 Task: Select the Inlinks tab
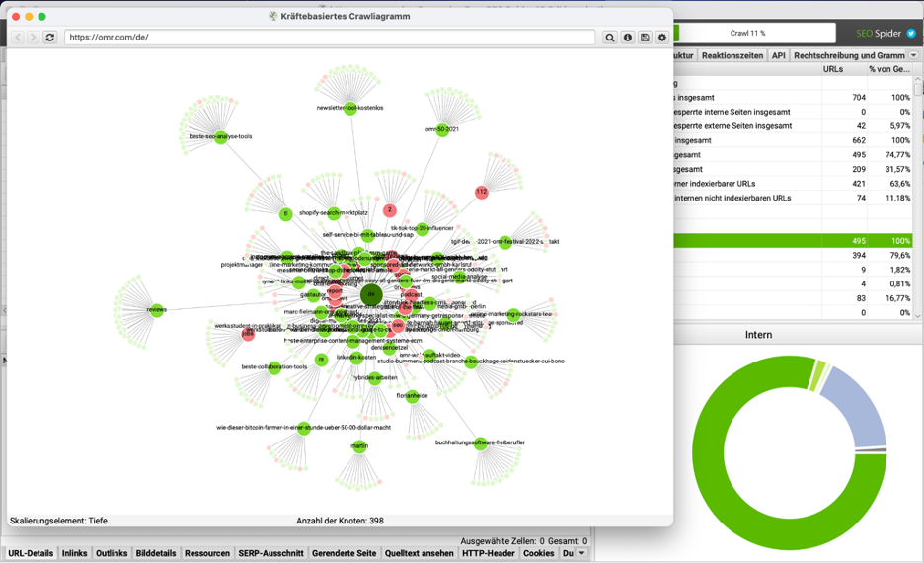point(74,554)
